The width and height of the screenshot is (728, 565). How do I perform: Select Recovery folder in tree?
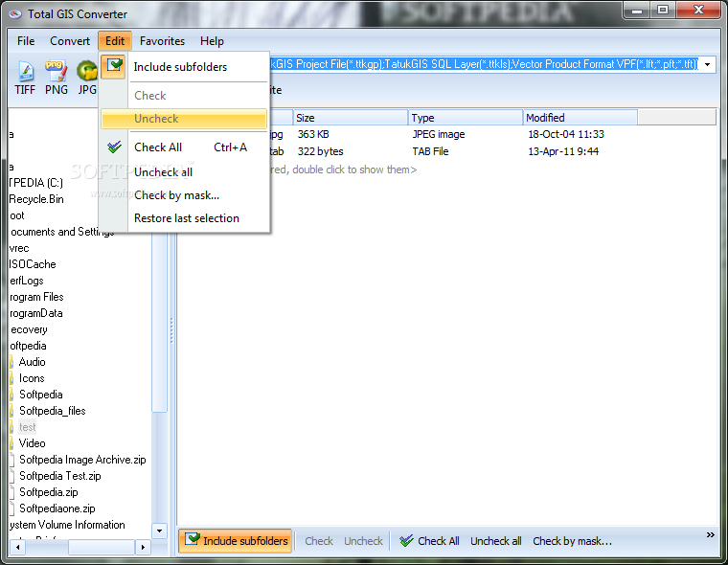(x=29, y=329)
